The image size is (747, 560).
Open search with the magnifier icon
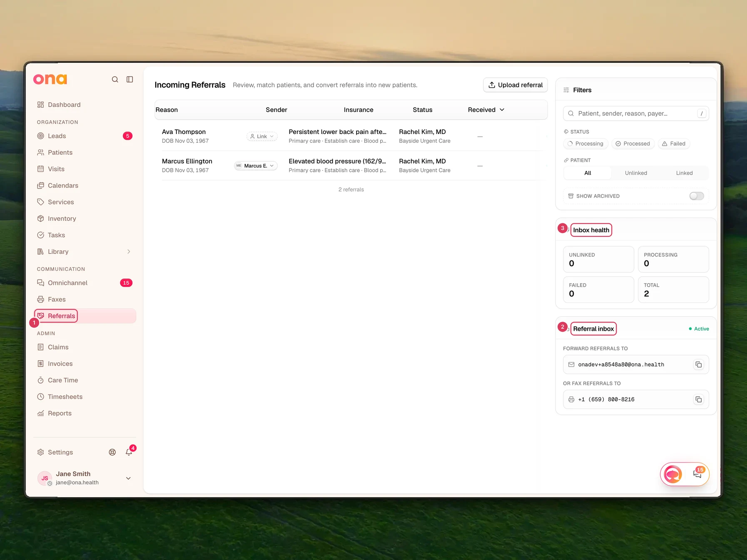point(115,79)
